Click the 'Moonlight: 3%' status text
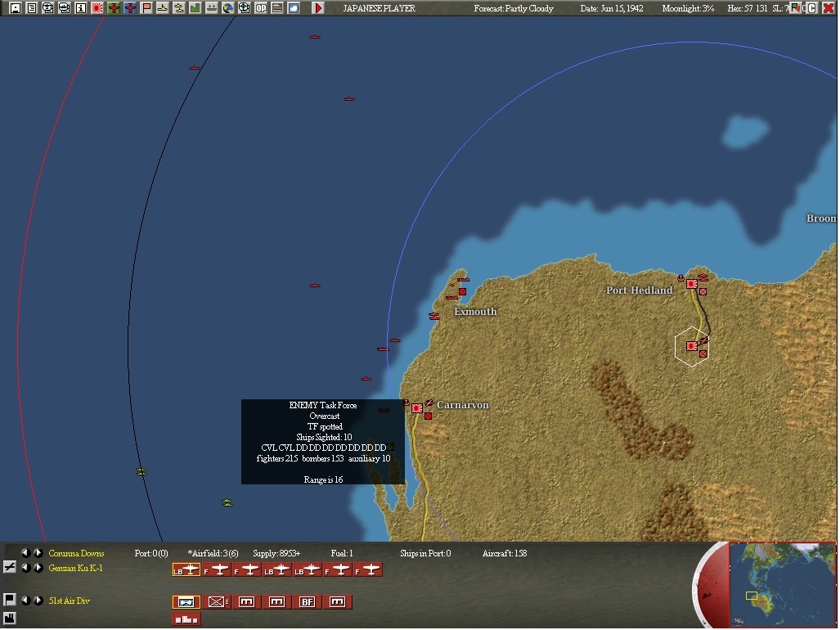Viewport: 840px width, 630px height. point(688,8)
